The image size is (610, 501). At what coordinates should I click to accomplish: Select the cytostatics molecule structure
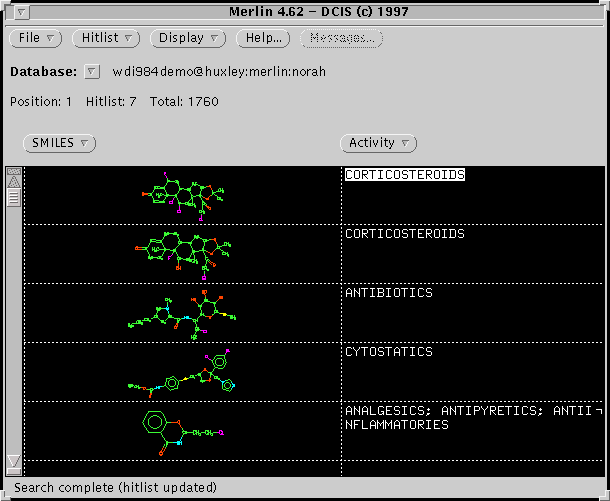182,371
